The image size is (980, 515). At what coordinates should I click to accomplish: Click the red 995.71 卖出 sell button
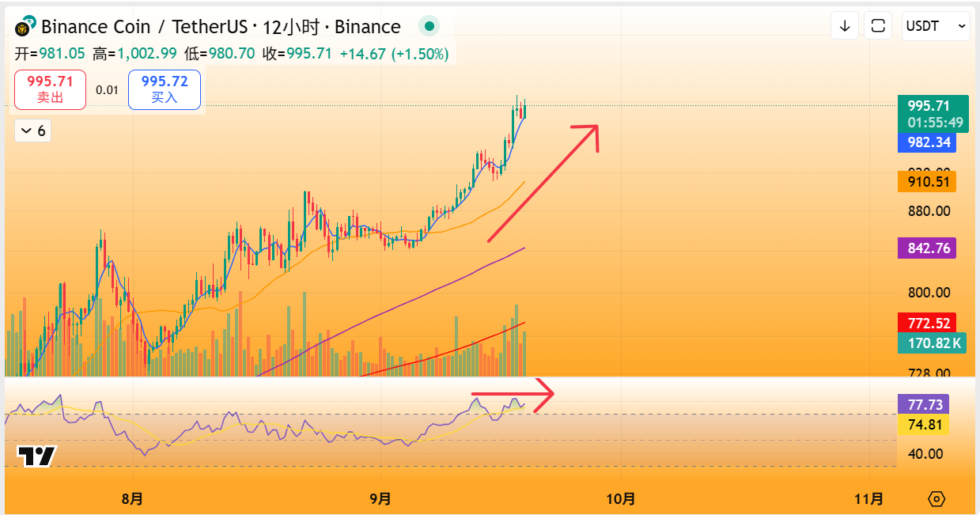click(50, 89)
